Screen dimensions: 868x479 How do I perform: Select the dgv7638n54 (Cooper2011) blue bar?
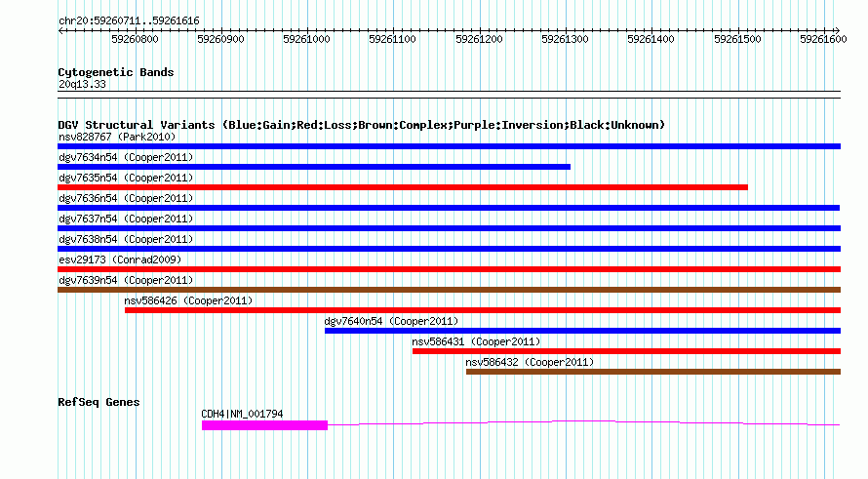449,249
